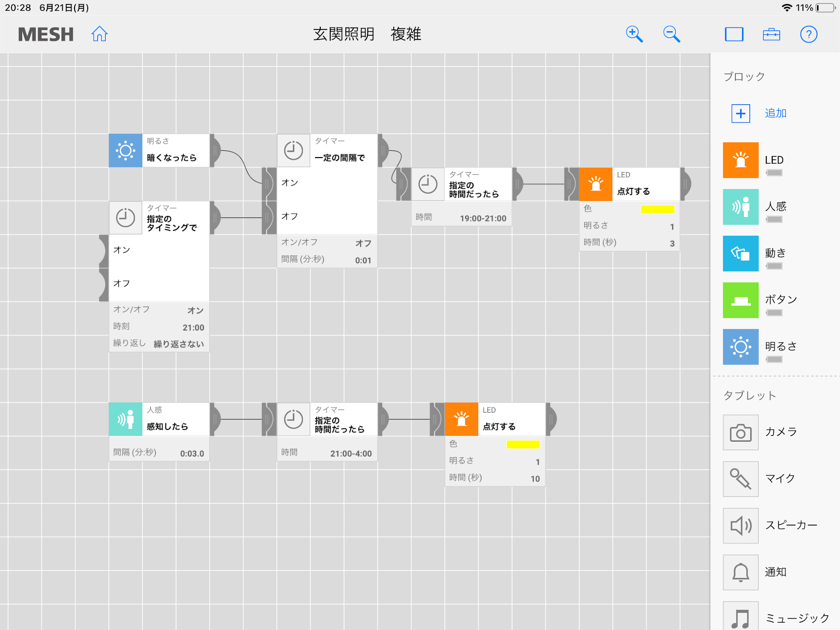This screenshot has height=630, width=840.
Task: Click オフ input on 指定のタイミングで timer
Action: pyautogui.click(x=104, y=285)
